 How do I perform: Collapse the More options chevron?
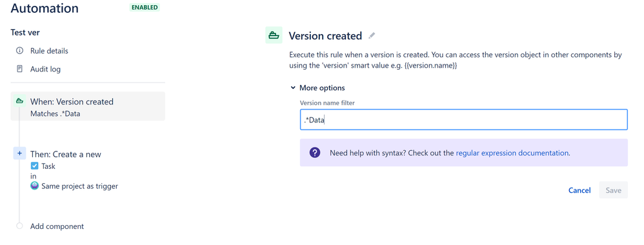tap(293, 88)
